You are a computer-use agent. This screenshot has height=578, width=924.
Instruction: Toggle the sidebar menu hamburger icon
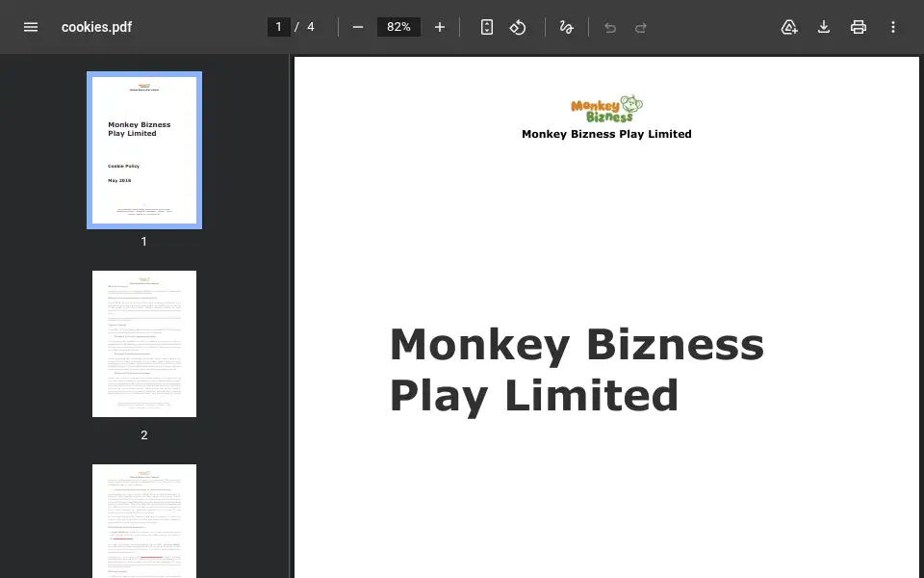click(x=31, y=27)
